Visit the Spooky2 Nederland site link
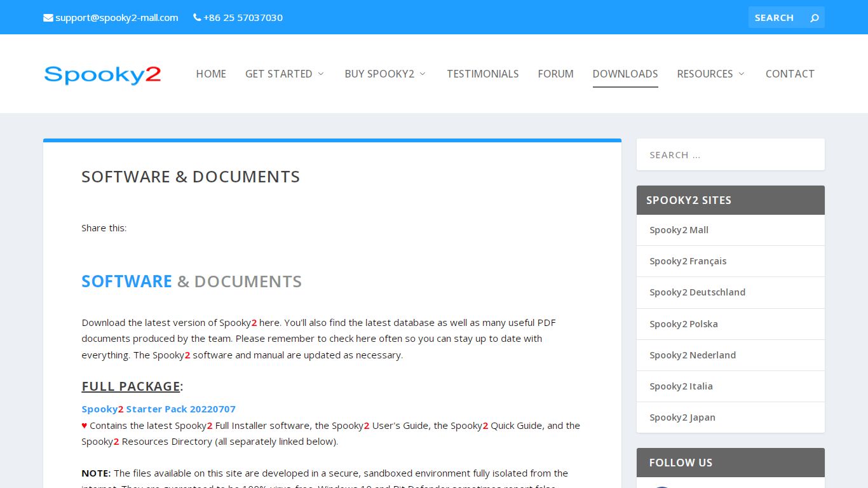This screenshot has height=488, width=868. coord(693,355)
